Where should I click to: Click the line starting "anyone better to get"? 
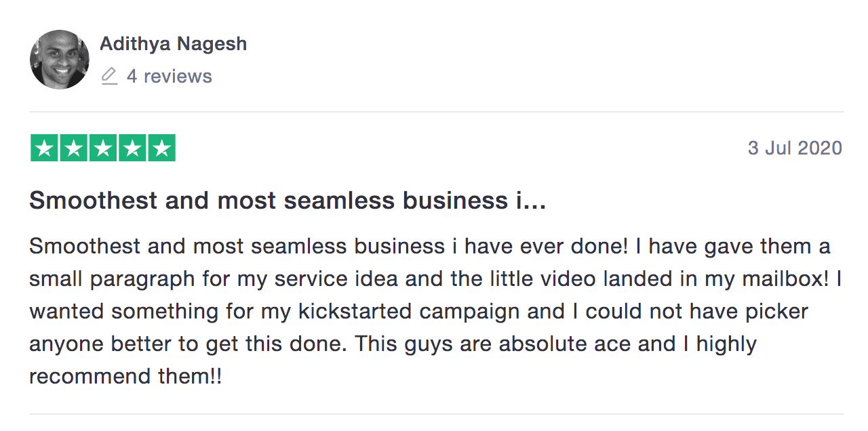[x=393, y=344]
